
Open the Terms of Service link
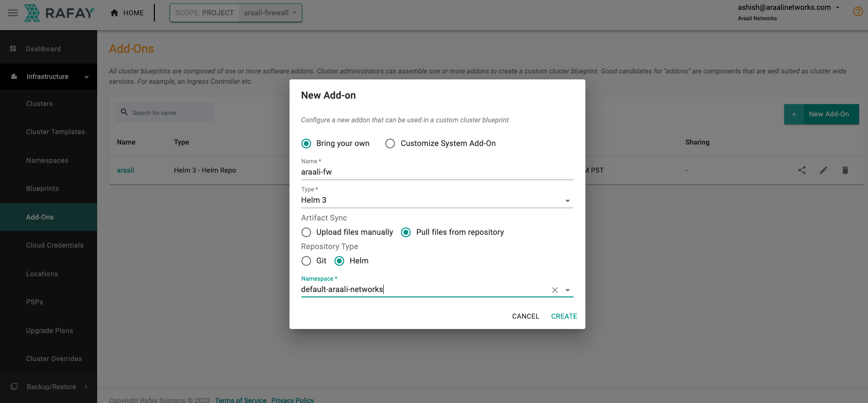click(241, 400)
